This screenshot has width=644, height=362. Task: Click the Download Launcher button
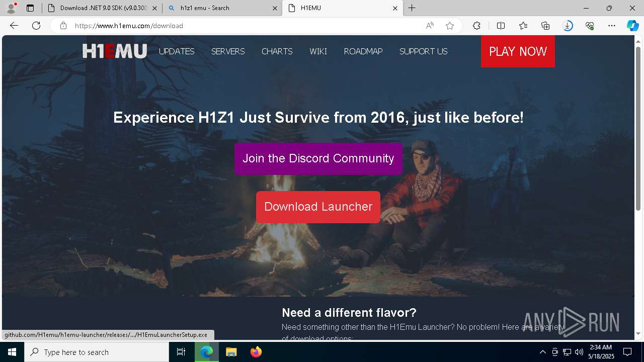(318, 207)
